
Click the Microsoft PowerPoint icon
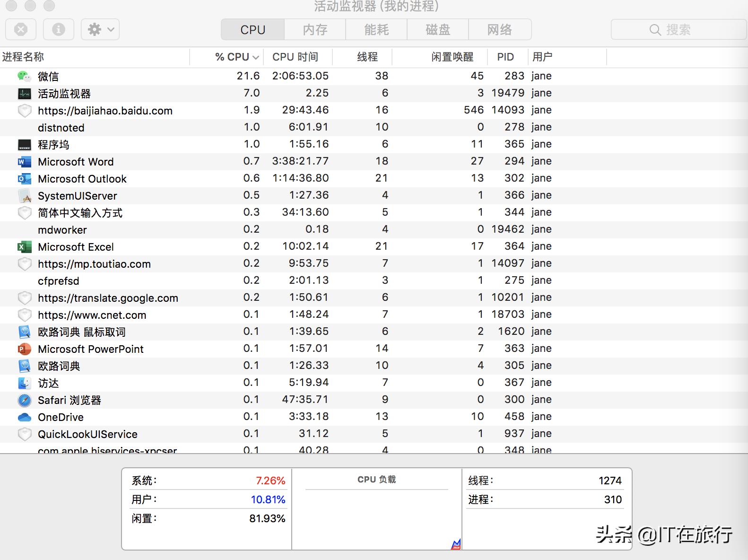pos(24,349)
